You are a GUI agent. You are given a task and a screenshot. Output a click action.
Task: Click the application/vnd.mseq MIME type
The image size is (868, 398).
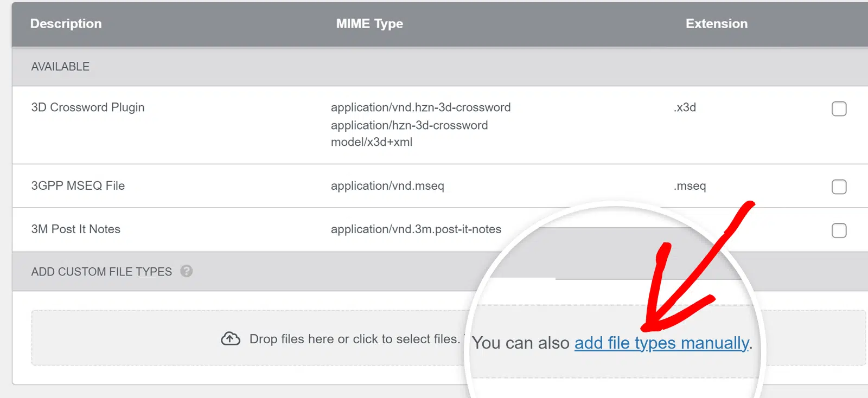tap(387, 186)
